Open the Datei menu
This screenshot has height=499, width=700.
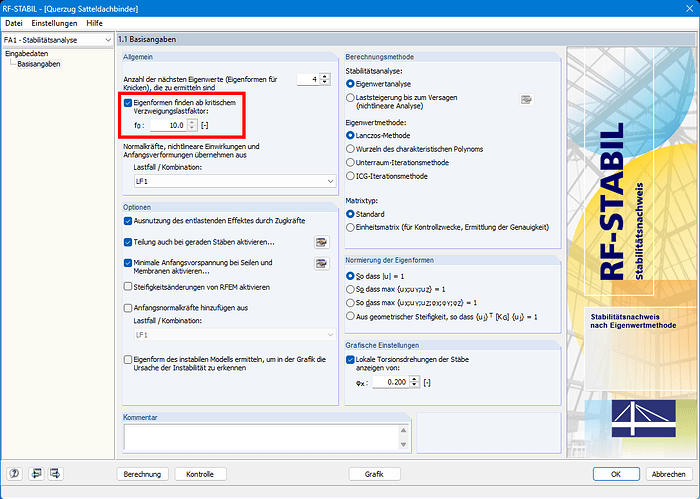(14, 23)
